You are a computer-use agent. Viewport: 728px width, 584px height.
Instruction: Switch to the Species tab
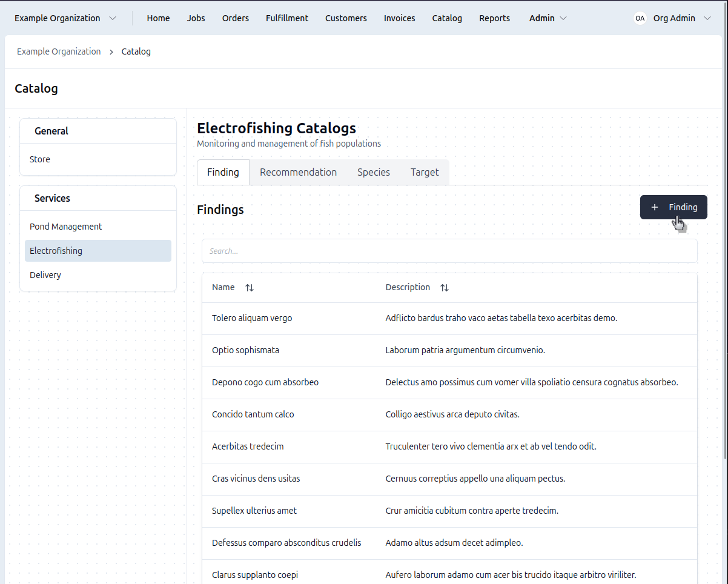pyautogui.click(x=373, y=172)
